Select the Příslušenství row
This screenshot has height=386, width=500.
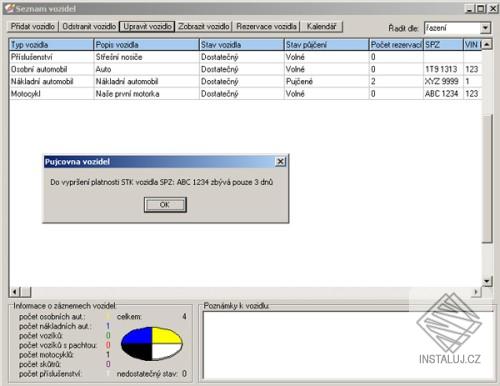pyautogui.click(x=245, y=57)
